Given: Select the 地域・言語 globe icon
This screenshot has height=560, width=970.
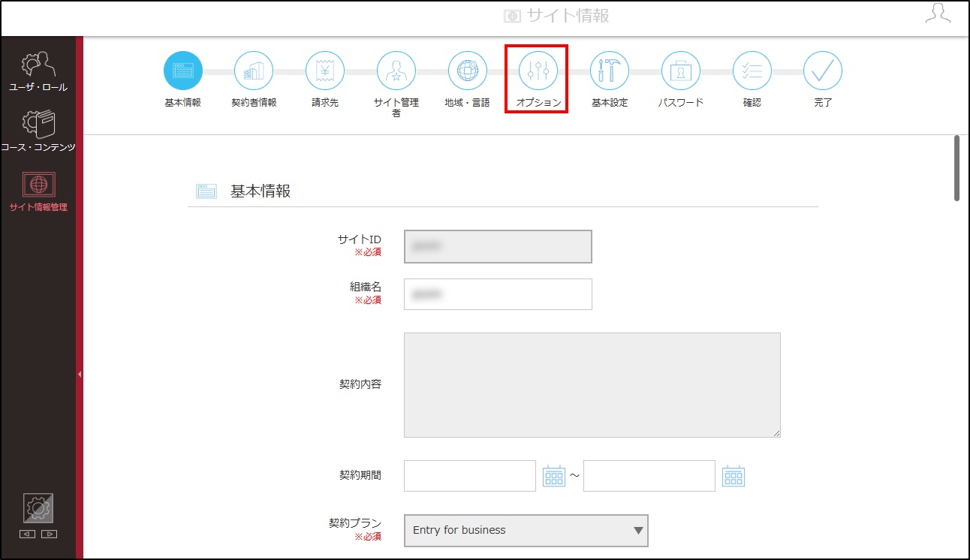Looking at the screenshot, I should (x=468, y=71).
